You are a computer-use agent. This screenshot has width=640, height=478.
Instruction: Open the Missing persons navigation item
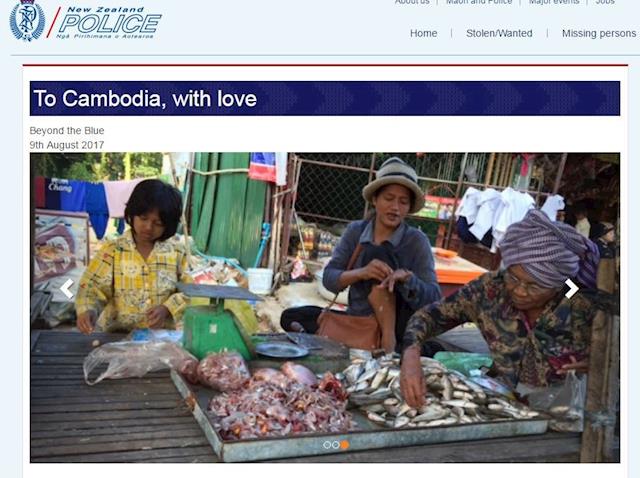pos(599,33)
